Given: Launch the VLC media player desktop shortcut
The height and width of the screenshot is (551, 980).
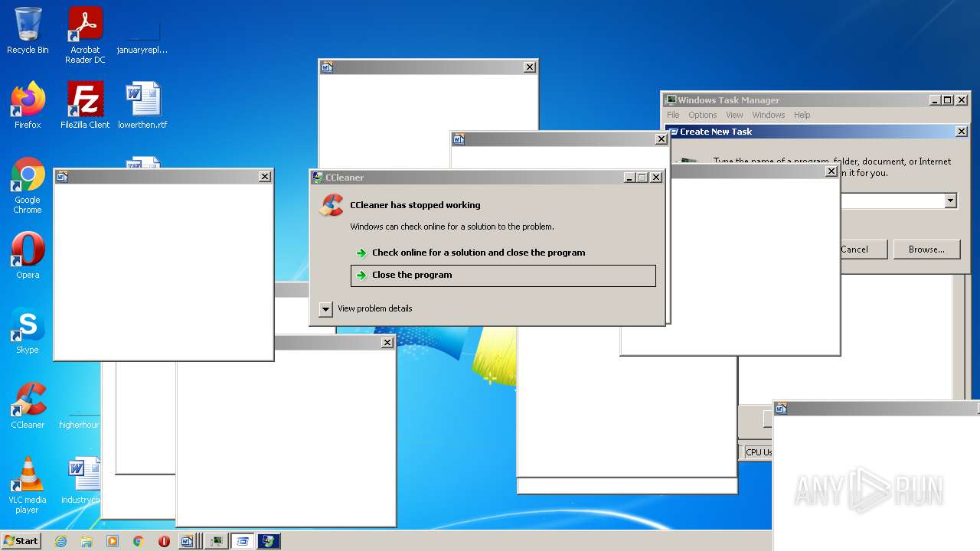Looking at the screenshot, I should point(28,485).
